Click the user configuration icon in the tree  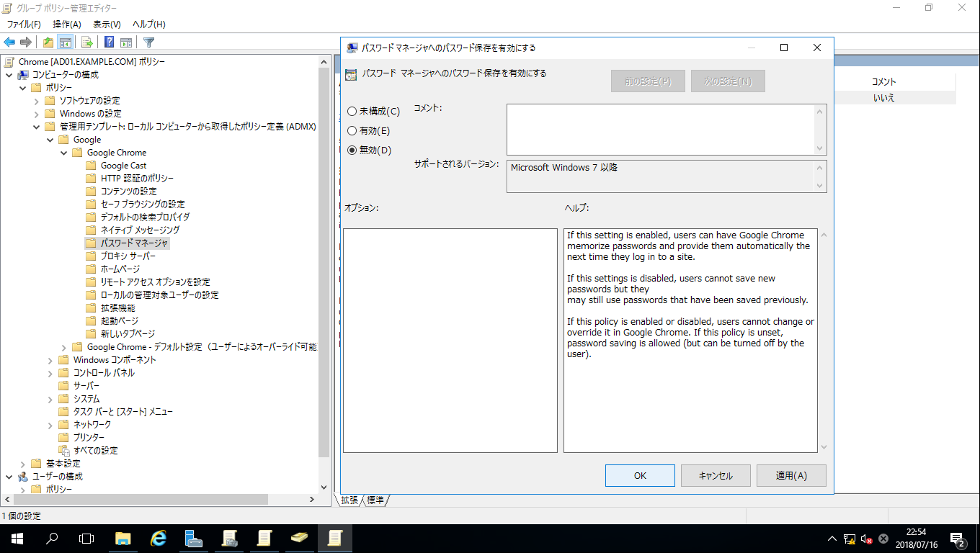(23, 477)
